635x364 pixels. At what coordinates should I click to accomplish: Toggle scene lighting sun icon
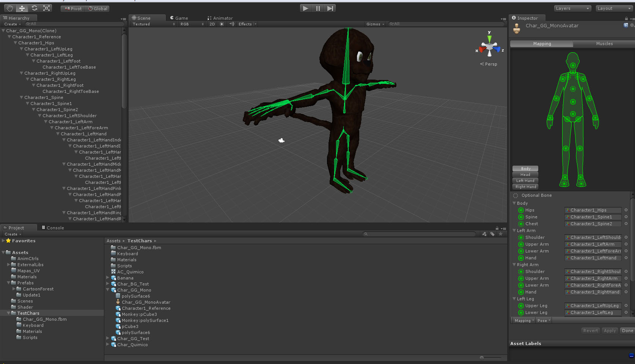coord(222,24)
